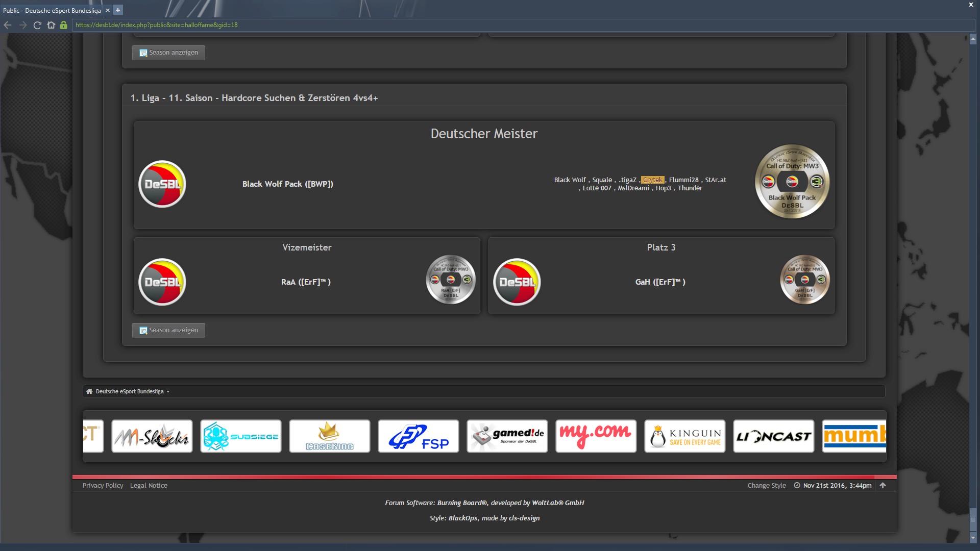Open the Legal Notice link
This screenshot has width=980, height=551.
[x=149, y=485]
